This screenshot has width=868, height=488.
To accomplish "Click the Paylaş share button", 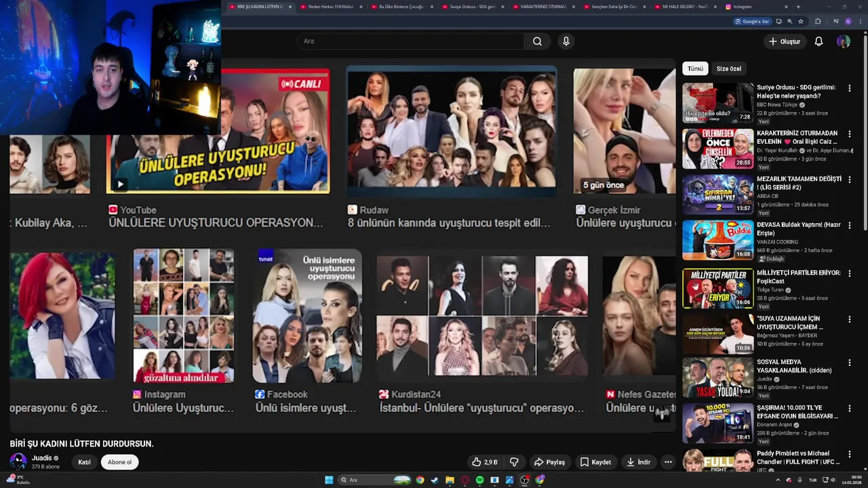I will pyautogui.click(x=549, y=462).
